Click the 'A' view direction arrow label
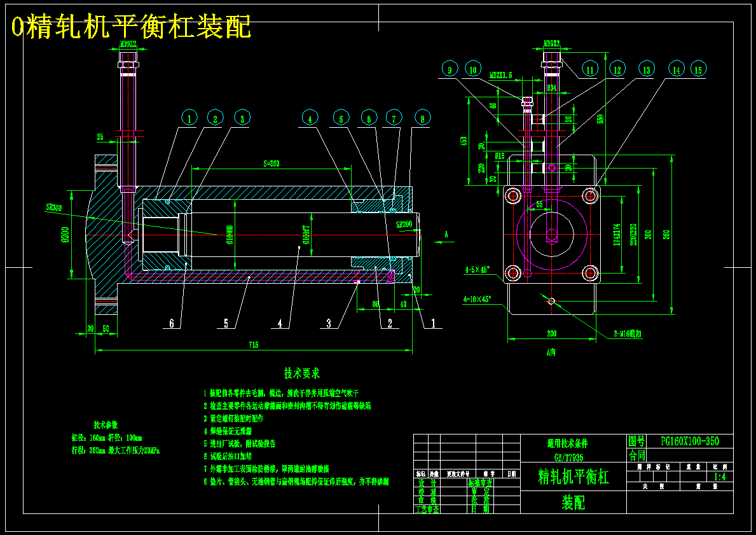The height and width of the screenshot is (535, 756). pos(446,234)
